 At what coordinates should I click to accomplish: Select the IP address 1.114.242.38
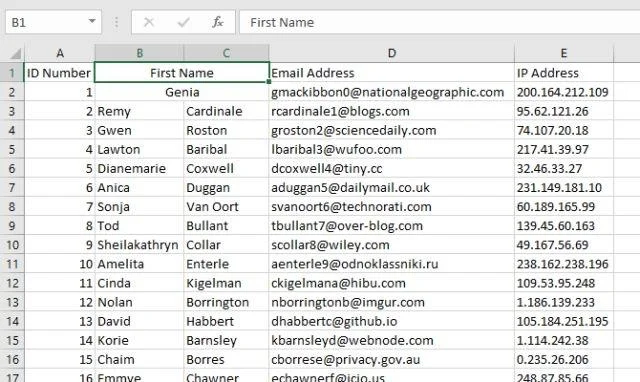[564, 340]
